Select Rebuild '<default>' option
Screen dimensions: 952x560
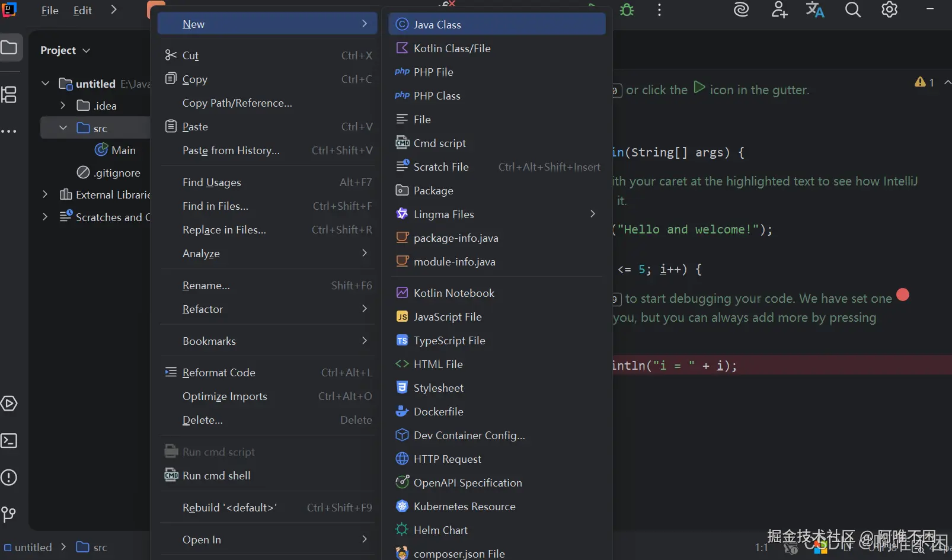[x=268, y=508]
